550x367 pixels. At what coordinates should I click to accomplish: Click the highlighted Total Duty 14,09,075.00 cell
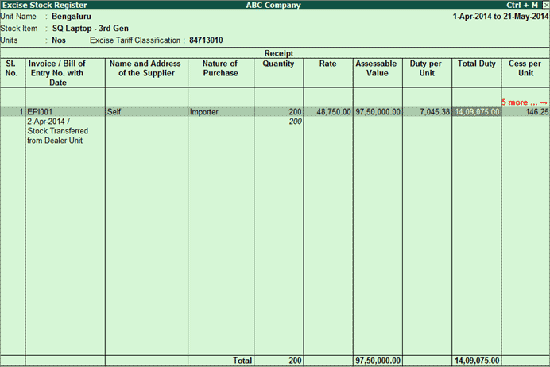477,112
